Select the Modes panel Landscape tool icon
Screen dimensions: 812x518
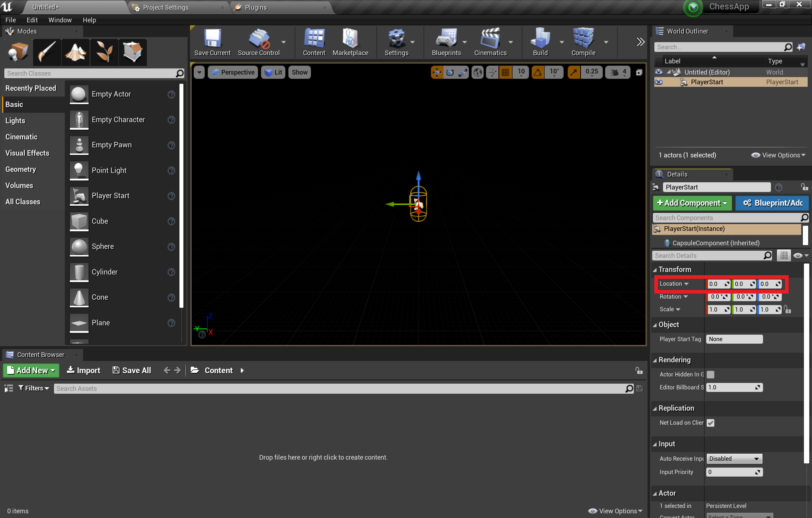pyautogui.click(x=75, y=52)
